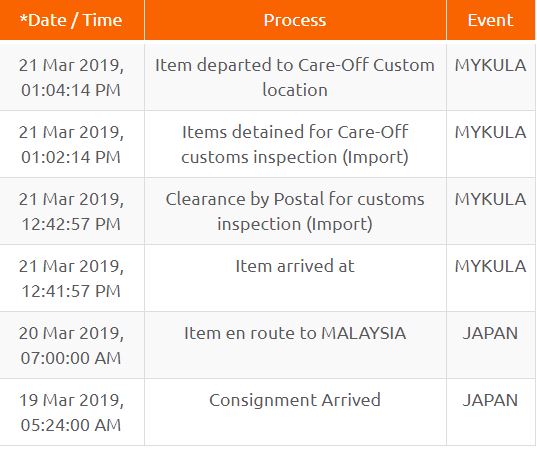Viewport: 537px width, 449px height.
Task: Click the 'Item arrived at' process cell
Action: [295, 278]
